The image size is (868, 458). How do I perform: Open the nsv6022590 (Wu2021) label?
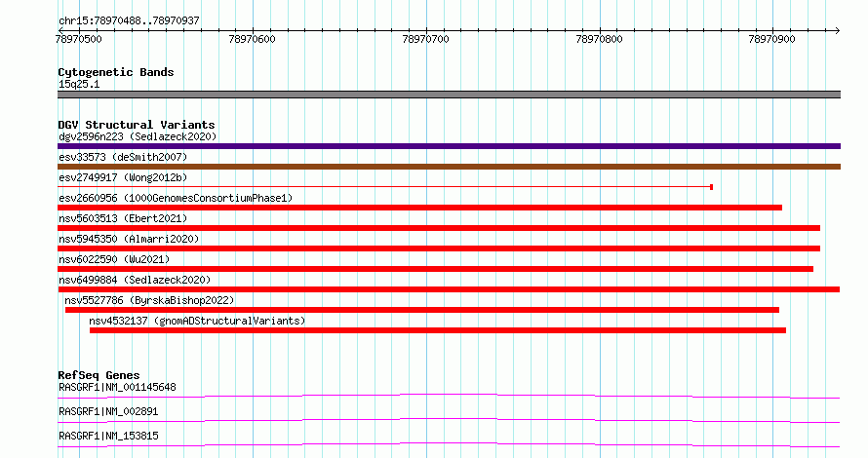point(114,259)
